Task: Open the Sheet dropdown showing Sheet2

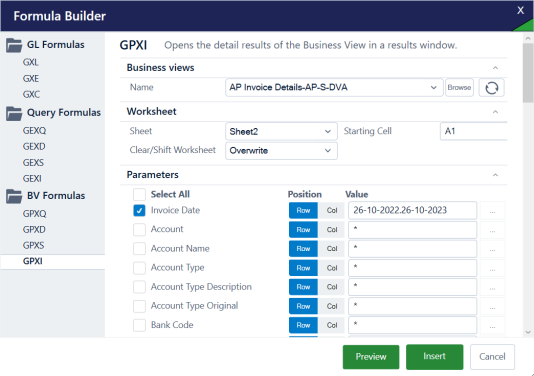Action: coord(281,131)
